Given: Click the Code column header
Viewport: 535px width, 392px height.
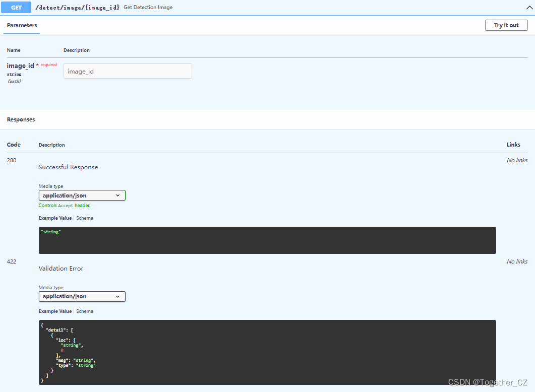Looking at the screenshot, I should tap(14, 145).
